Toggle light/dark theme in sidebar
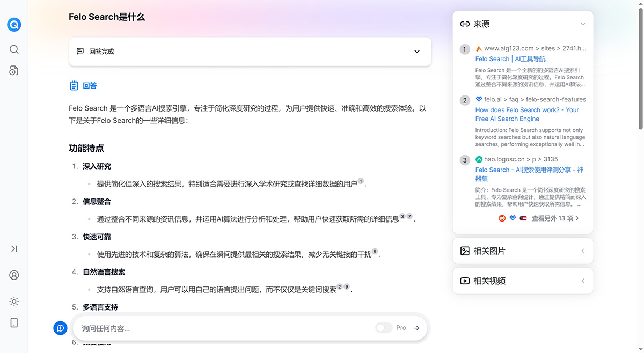 (13, 301)
